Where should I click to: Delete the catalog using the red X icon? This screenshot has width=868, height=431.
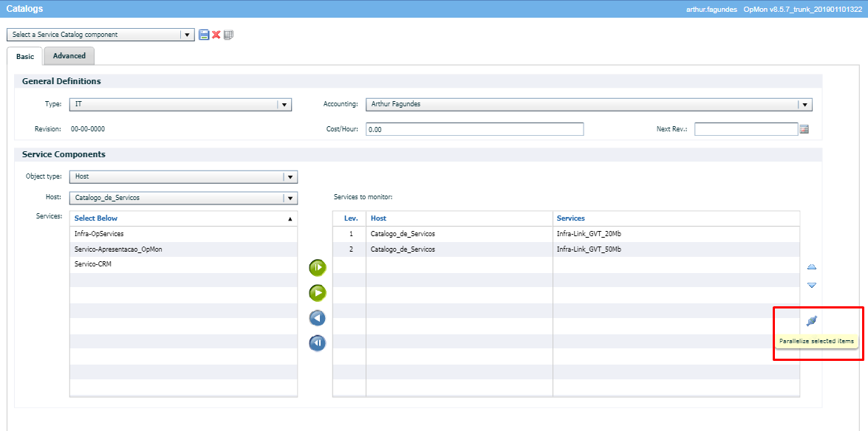pyautogui.click(x=216, y=34)
